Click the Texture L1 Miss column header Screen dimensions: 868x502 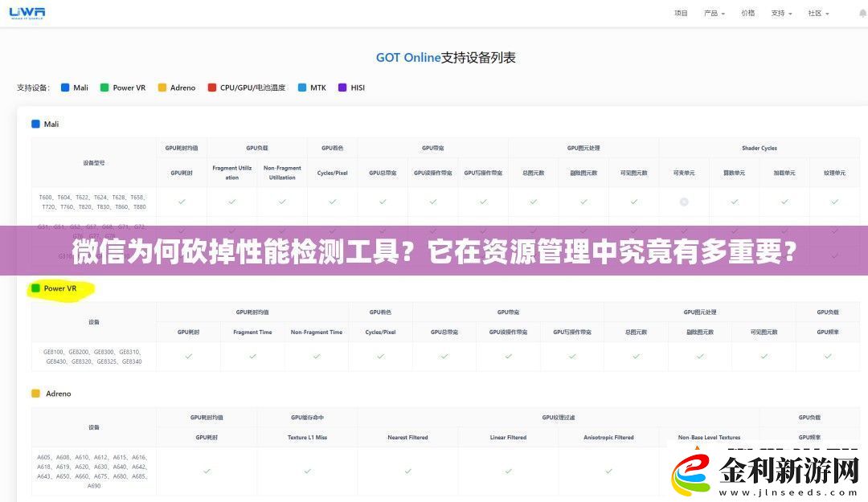click(x=307, y=437)
